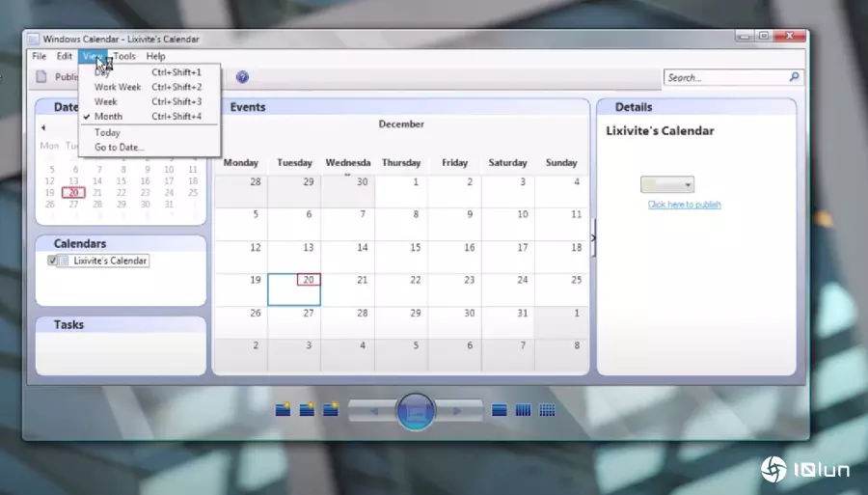Screen dimensions: 868x495
Task: Follow the Click here to publish link
Action: (x=684, y=205)
